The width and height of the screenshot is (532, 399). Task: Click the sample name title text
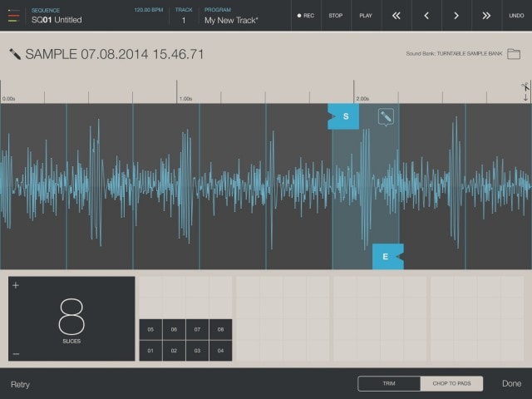coord(115,54)
